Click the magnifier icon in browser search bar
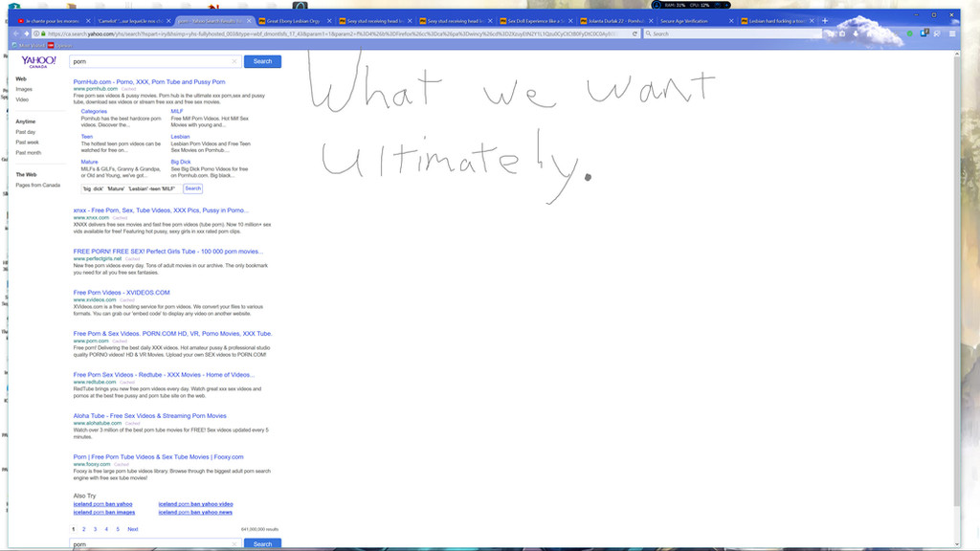The height and width of the screenshot is (551, 980). tap(648, 33)
